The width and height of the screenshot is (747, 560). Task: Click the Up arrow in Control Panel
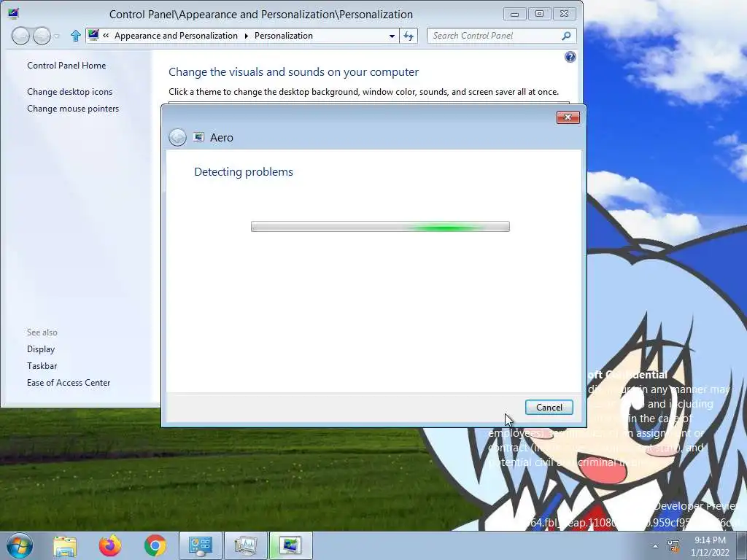75,36
